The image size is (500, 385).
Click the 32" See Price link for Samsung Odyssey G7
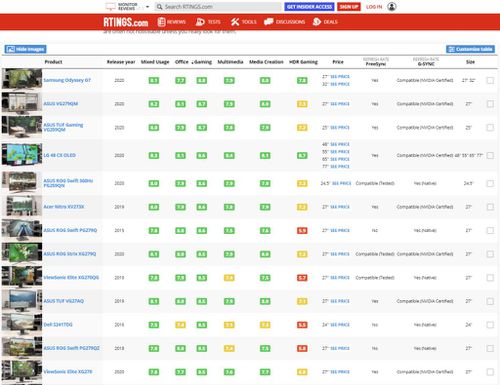(340, 84)
